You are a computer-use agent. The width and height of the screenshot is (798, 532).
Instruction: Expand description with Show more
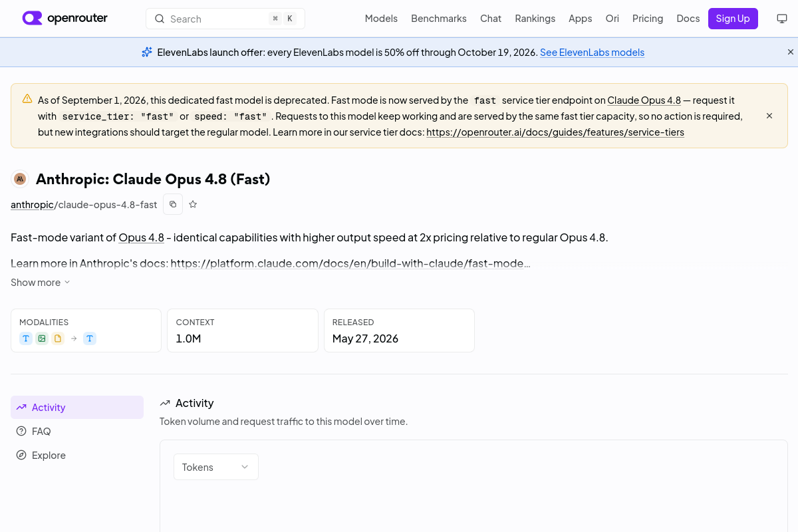41,283
